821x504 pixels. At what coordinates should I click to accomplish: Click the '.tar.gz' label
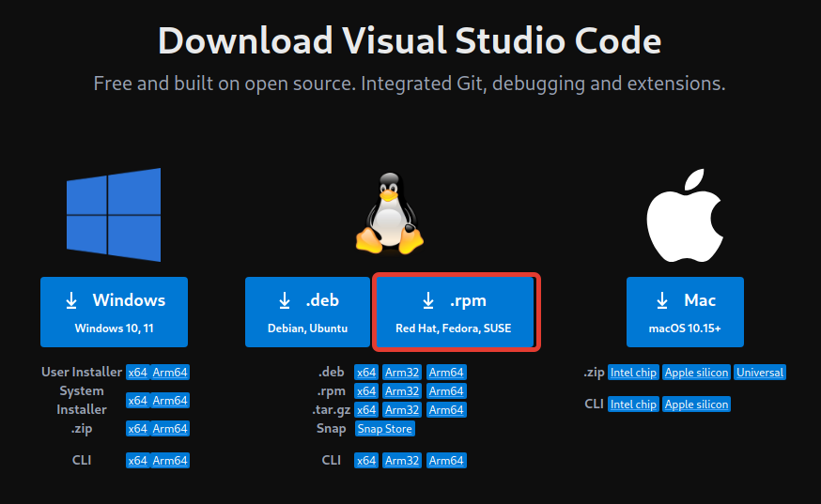click(332, 410)
